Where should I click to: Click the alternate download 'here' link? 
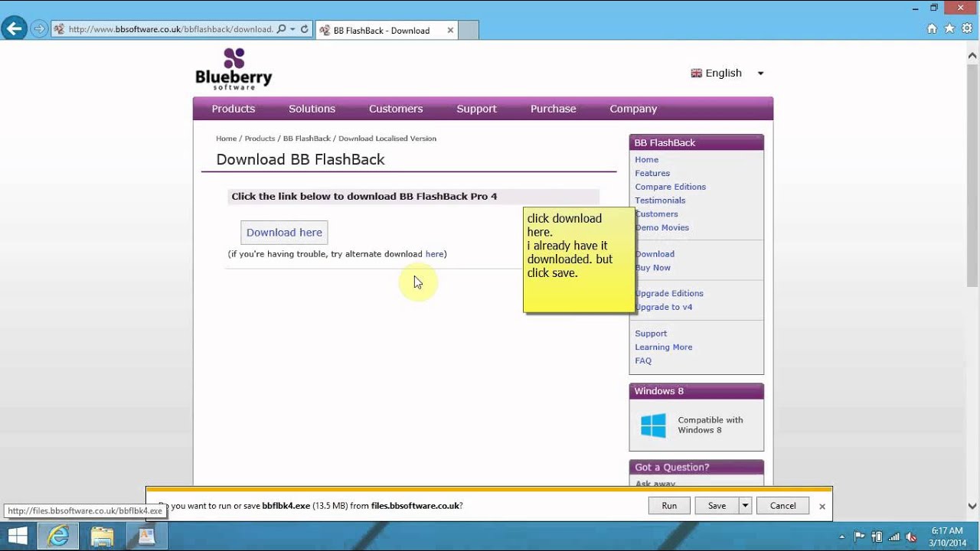pyautogui.click(x=434, y=254)
